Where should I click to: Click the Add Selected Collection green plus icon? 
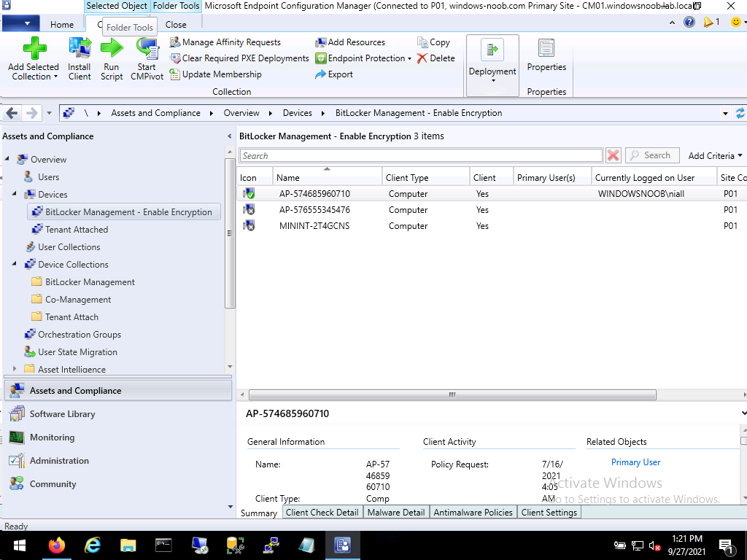[35, 48]
